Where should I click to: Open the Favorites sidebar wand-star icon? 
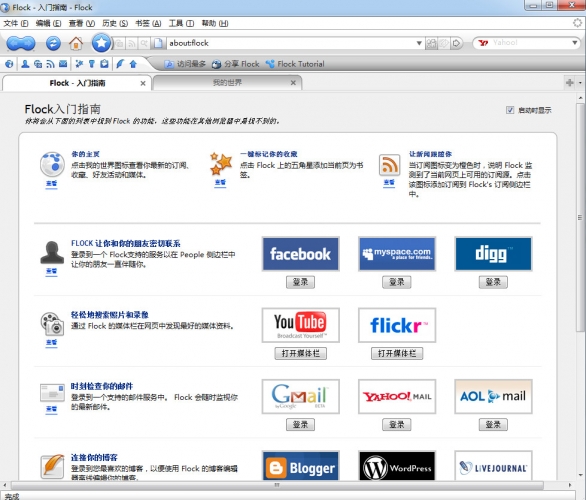click(x=79, y=64)
